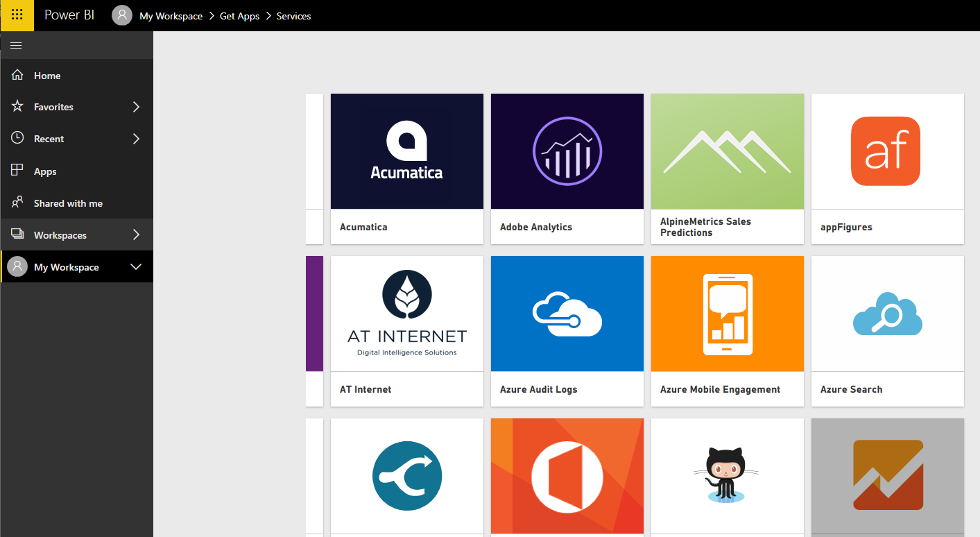Select the AlpineMetrics mountain logo
This screenshot has width=980, height=537.
click(728, 151)
